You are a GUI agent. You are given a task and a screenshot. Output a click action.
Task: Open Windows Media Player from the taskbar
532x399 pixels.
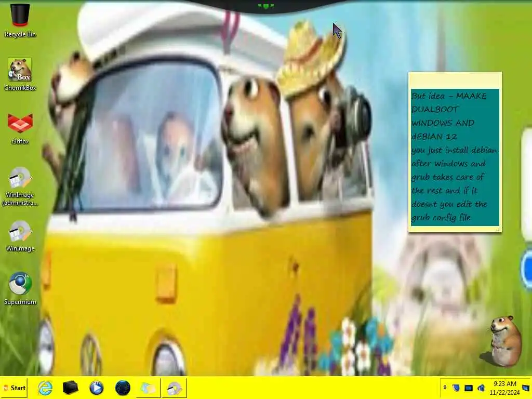(96, 388)
